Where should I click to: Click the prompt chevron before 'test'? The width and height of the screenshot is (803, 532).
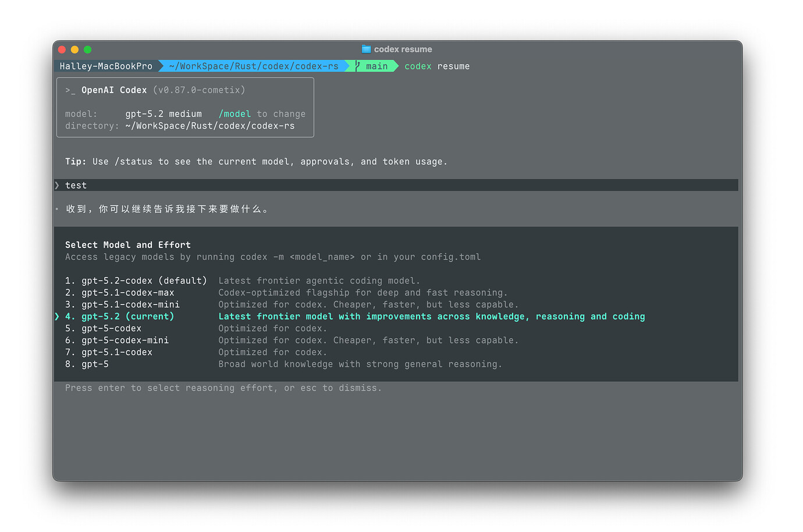(x=57, y=185)
